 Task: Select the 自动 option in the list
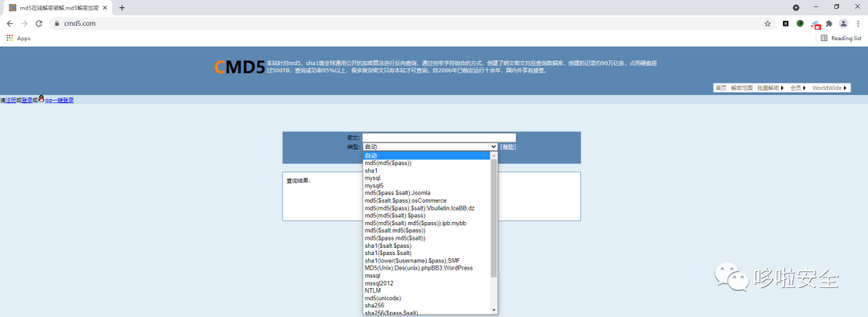427,156
